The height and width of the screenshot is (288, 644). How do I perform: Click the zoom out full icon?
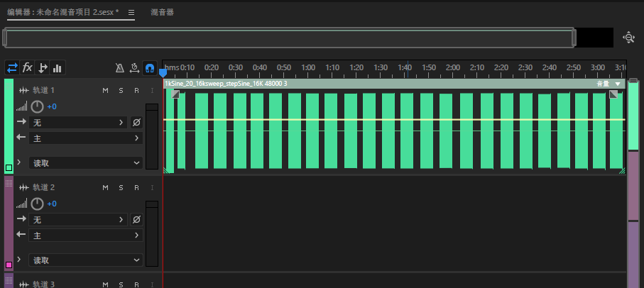tap(629, 38)
